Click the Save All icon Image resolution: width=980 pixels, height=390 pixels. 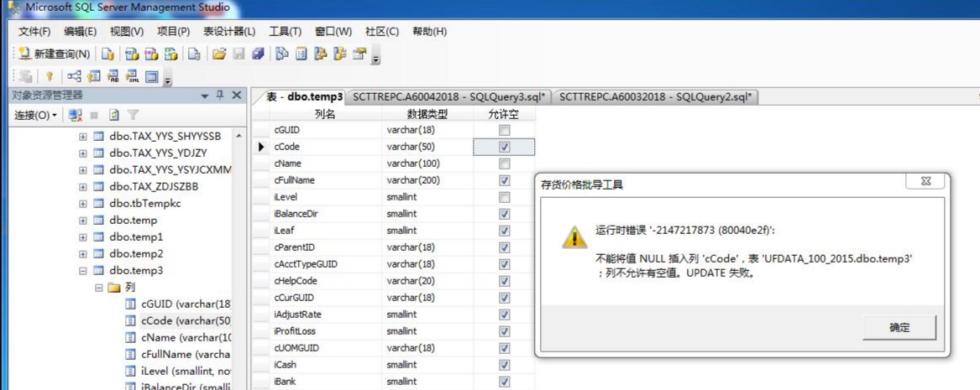coord(257,55)
